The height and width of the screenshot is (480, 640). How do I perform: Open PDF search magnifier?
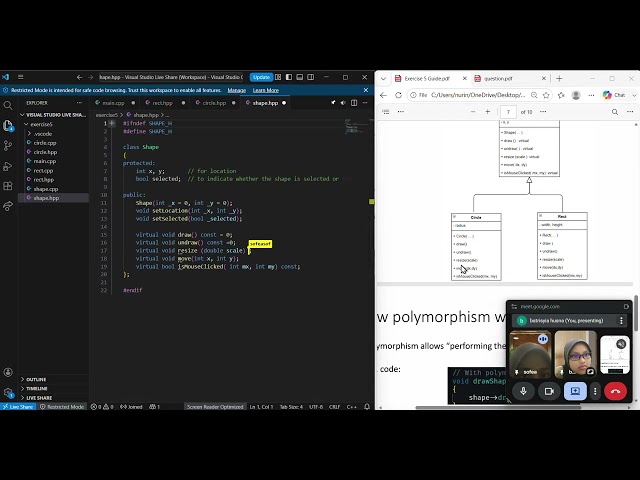point(615,112)
